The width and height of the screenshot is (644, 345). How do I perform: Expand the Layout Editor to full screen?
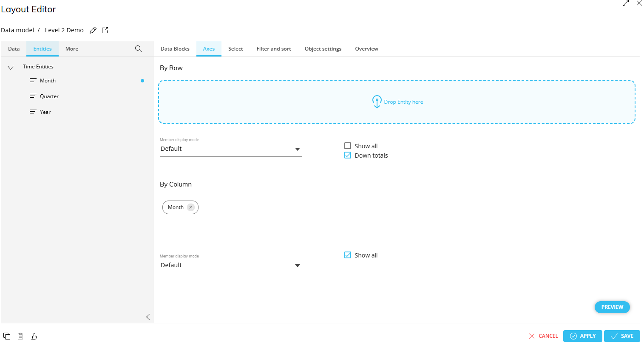pos(626,3)
